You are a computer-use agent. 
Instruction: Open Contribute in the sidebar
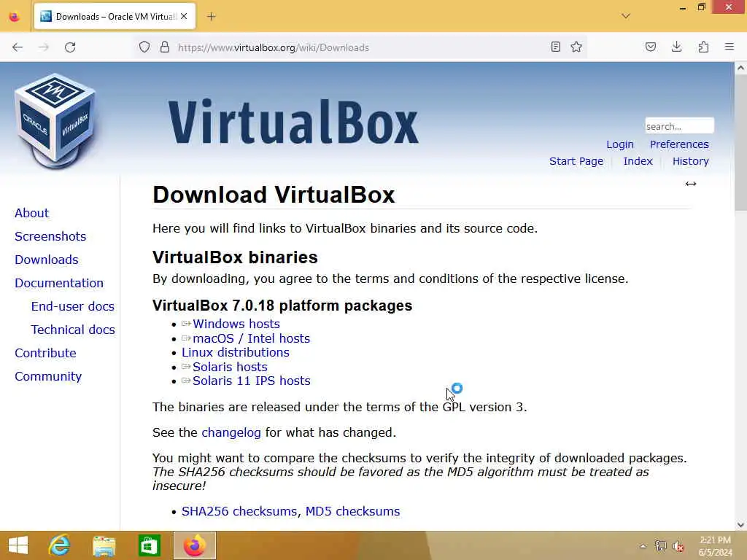[45, 353]
